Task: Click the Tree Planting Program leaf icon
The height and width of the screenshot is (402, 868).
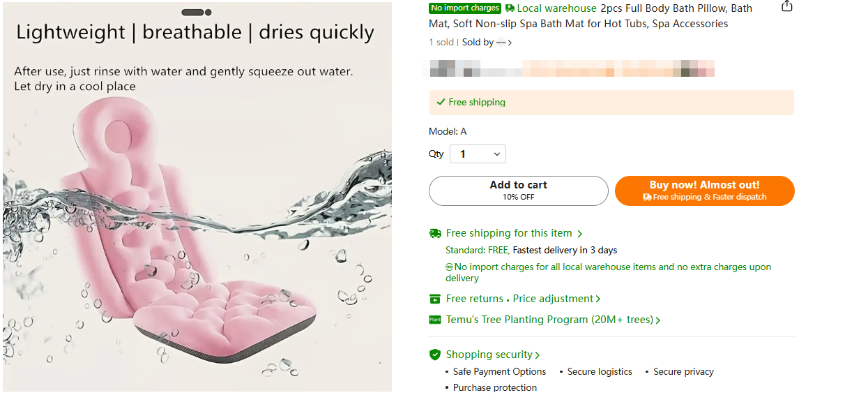Action: [436, 319]
